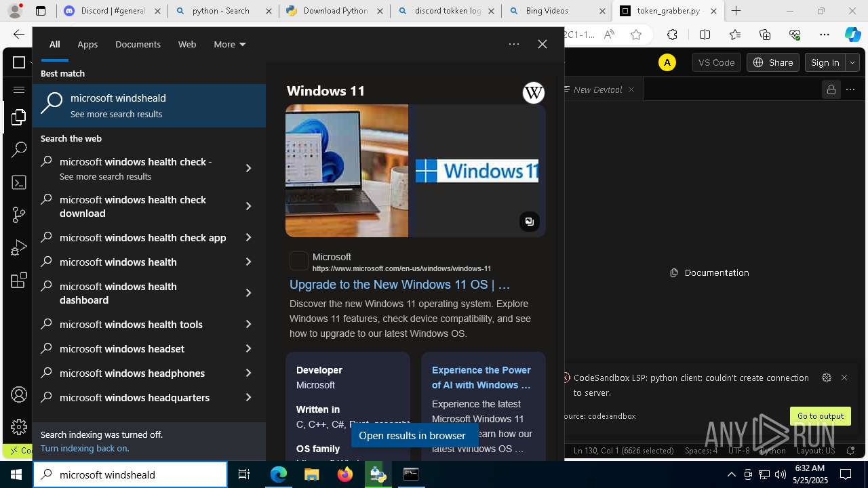Viewport: 868px width, 488px height.
Task: Select the microsoft windsheald best match result
Action: coord(149,106)
